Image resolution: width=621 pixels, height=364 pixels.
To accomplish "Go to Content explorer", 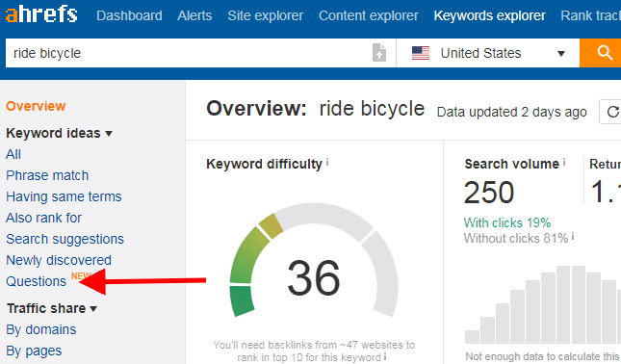I will (x=369, y=15).
